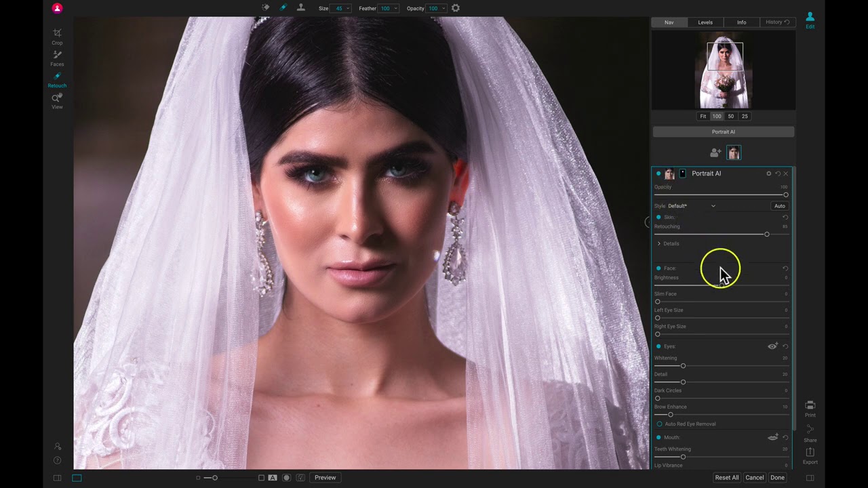
Task: Open the Style Default dropdown
Action: 691,206
